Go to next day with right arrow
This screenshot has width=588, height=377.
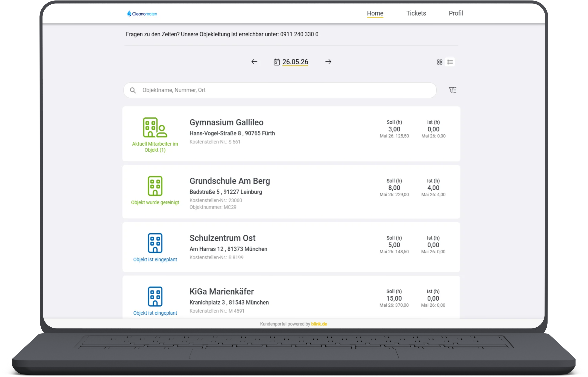pos(328,62)
